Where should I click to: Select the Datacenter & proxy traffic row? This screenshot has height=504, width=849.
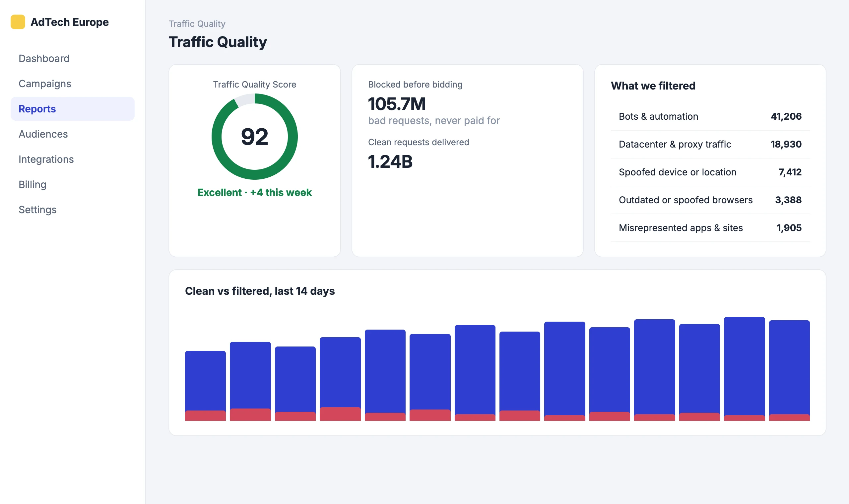click(710, 144)
